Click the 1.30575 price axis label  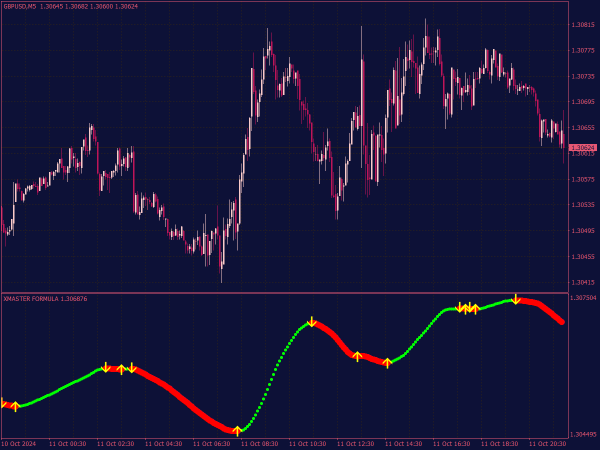[583, 179]
